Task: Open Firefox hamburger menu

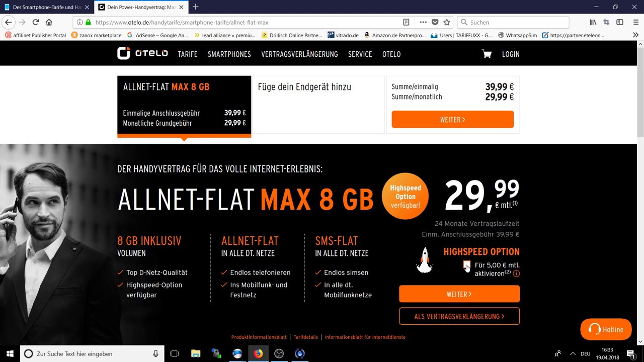Action: pyautogui.click(x=635, y=22)
